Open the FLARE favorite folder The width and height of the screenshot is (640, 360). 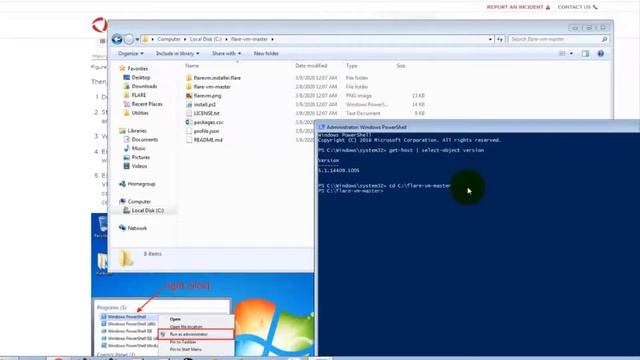coord(139,95)
